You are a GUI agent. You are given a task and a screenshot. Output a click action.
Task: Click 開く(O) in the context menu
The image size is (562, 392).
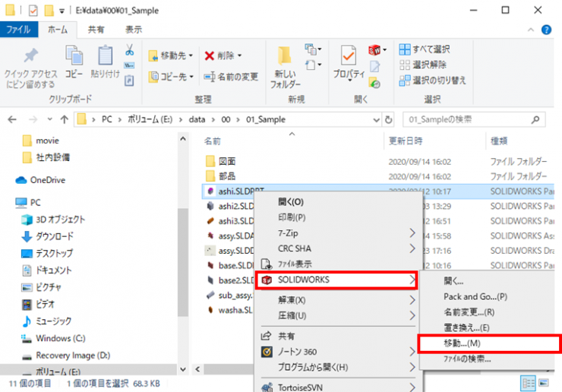click(x=291, y=202)
